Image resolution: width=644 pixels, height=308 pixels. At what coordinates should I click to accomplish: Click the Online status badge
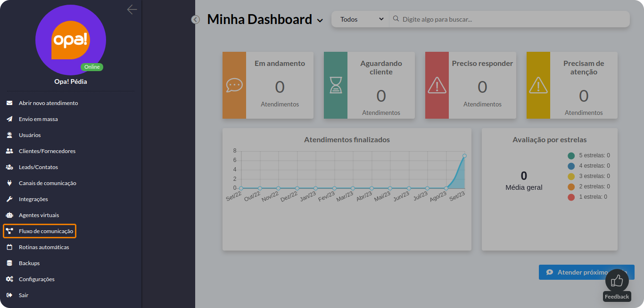(x=92, y=67)
